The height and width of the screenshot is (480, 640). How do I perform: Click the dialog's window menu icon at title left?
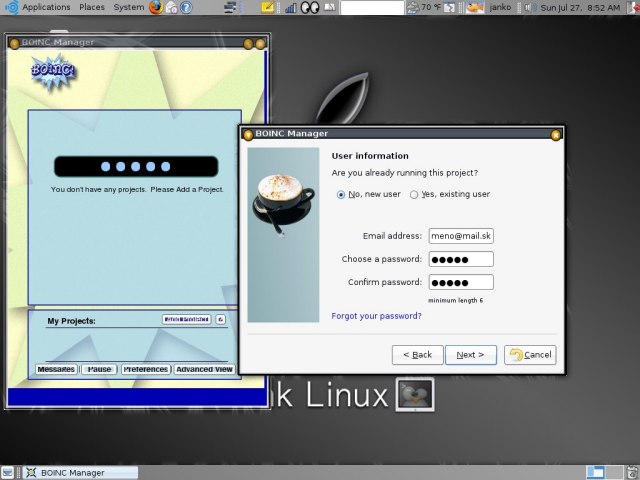[x=248, y=134]
